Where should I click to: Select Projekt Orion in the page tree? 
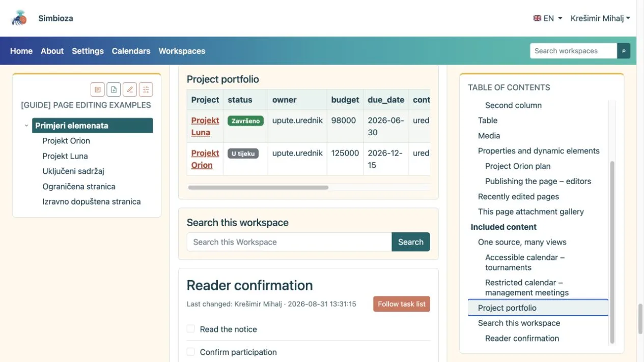coord(66,141)
